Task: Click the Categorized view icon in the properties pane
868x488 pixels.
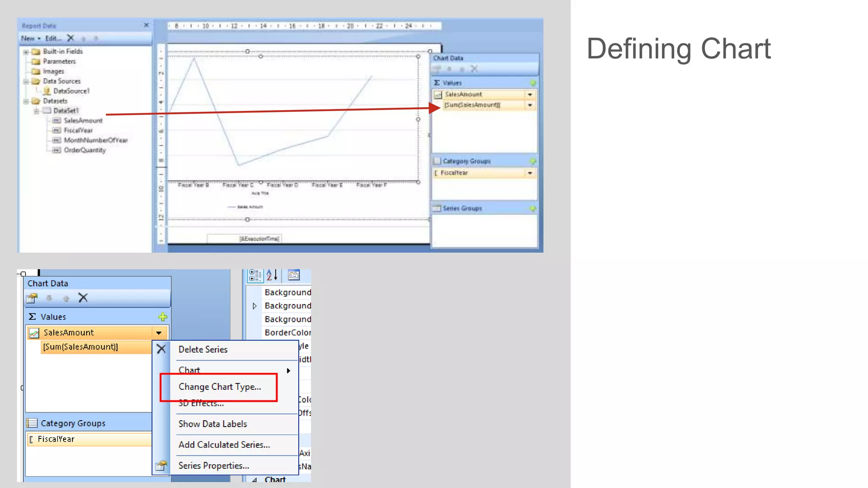Action: pos(255,275)
